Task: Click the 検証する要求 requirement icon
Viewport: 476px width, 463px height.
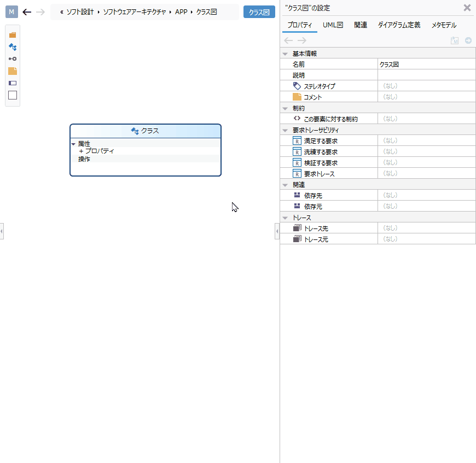Action: (297, 162)
